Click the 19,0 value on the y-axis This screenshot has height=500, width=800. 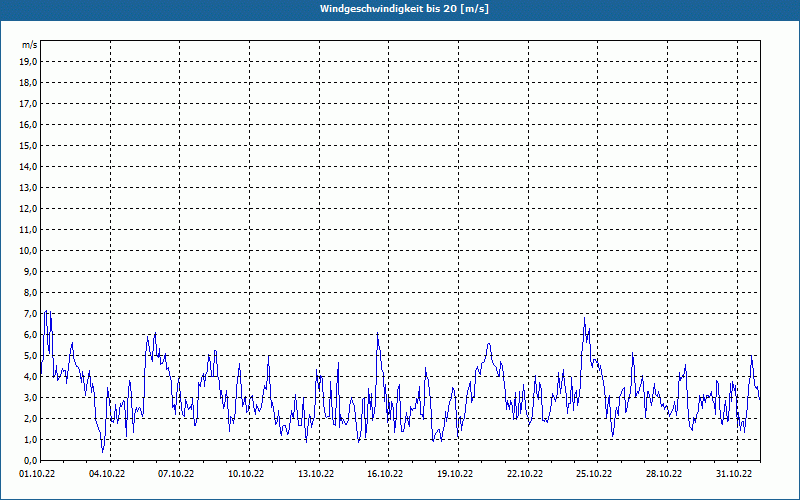tap(29, 61)
